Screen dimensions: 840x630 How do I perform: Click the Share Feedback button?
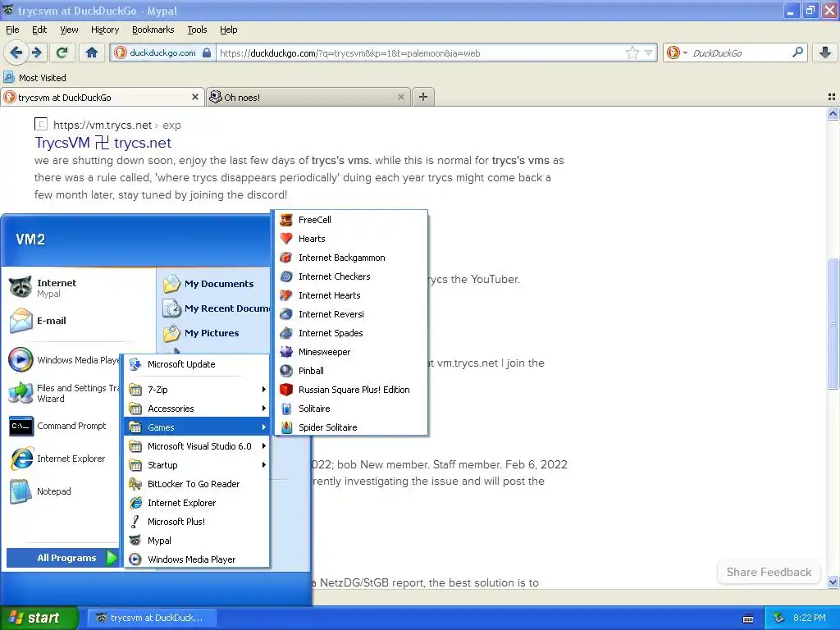tap(769, 572)
